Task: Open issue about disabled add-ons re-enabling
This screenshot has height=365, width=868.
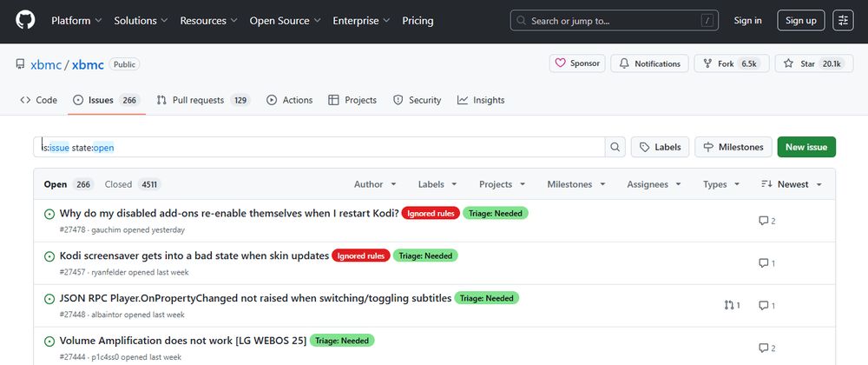Action: click(x=229, y=213)
